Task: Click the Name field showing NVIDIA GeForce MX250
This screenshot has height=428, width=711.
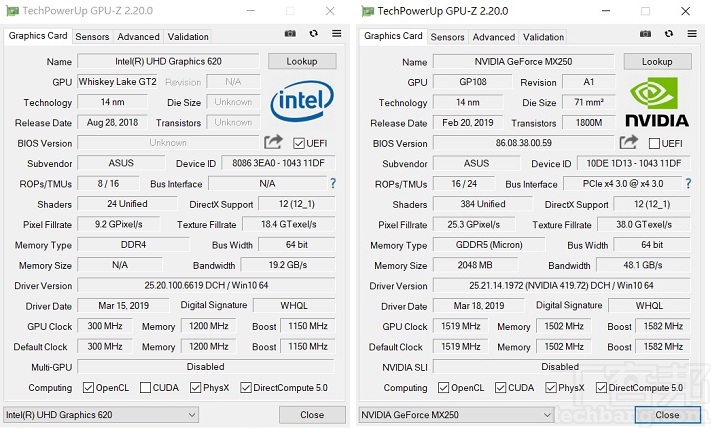Action: (523, 62)
